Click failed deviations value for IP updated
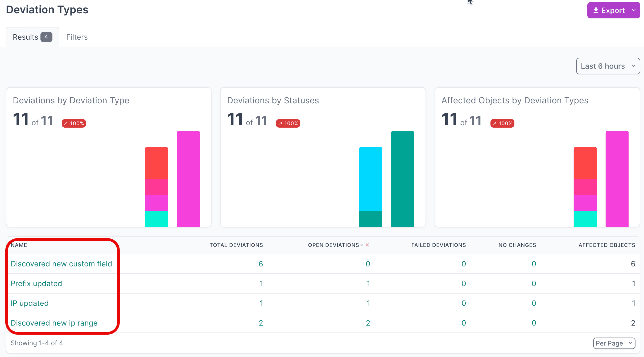The width and height of the screenshot is (644, 357). [x=464, y=303]
